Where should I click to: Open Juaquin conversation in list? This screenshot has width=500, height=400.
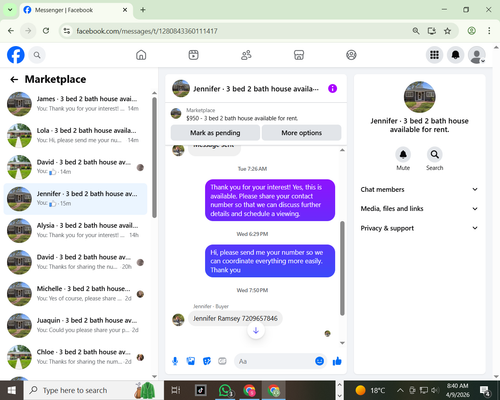75,325
